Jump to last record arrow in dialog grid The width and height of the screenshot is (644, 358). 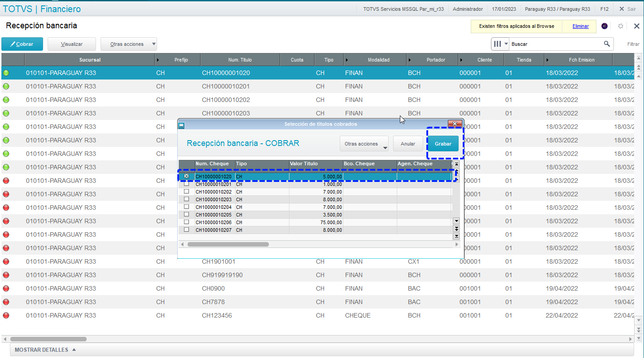tap(456, 236)
